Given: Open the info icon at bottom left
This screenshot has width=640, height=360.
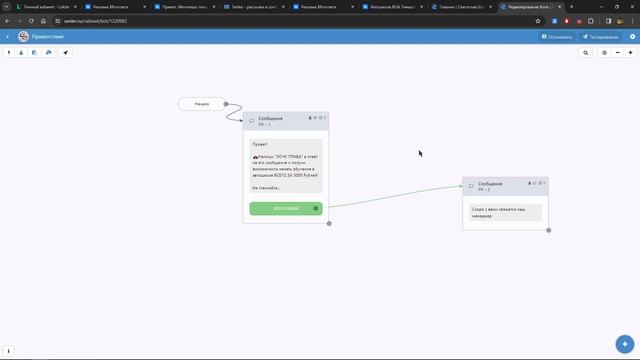Looking at the screenshot, I should (x=9, y=351).
